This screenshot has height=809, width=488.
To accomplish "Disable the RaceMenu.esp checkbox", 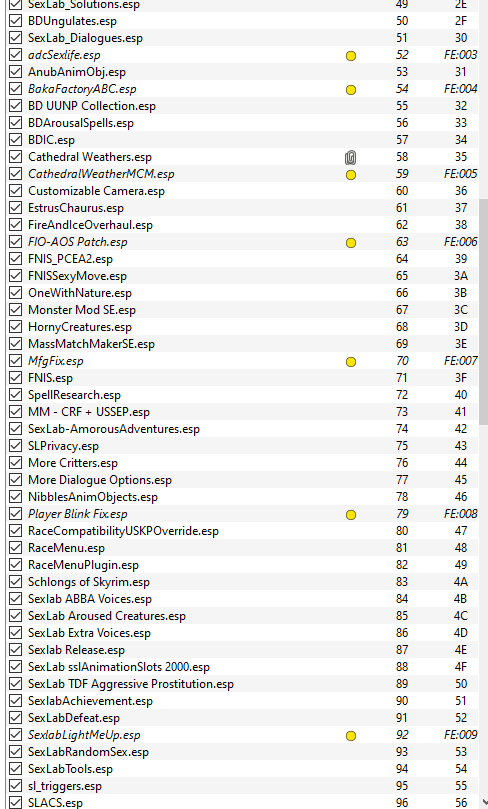I will [16, 548].
